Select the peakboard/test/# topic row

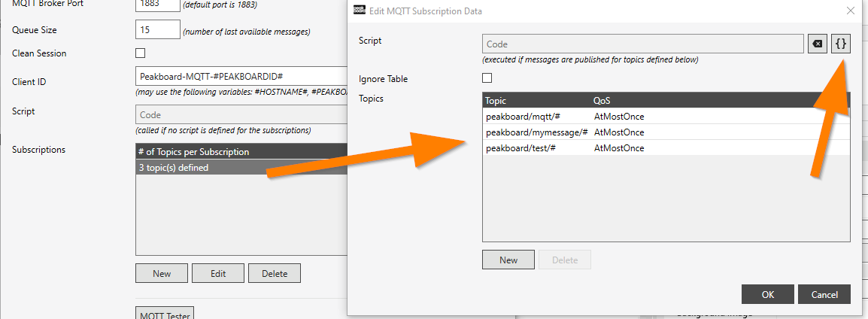click(x=666, y=148)
